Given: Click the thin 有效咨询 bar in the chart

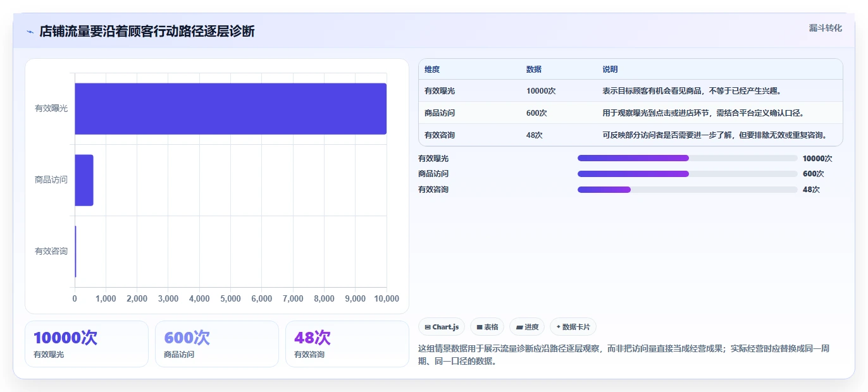Looking at the screenshot, I should tap(75, 252).
